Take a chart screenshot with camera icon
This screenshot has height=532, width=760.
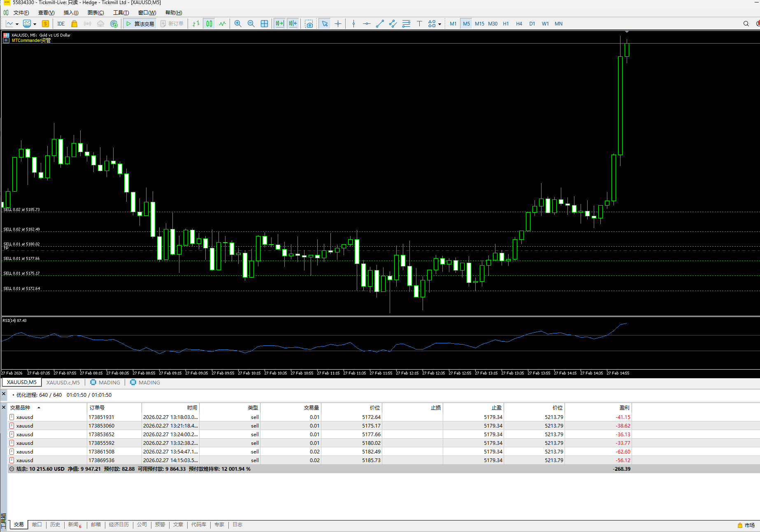coord(309,24)
